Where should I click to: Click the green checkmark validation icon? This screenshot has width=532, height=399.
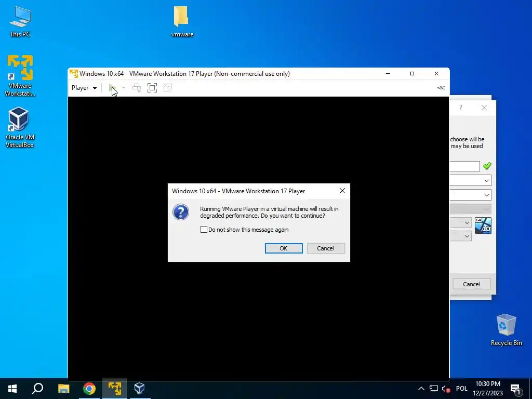point(487,166)
